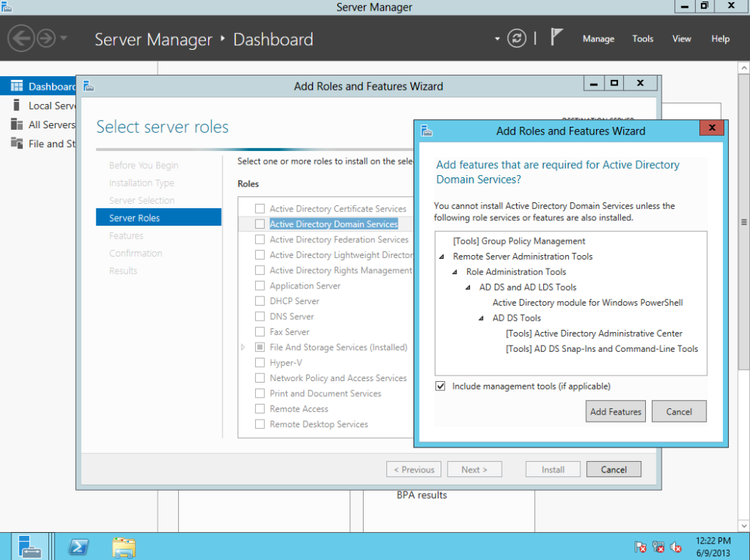The height and width of the screenshot is (560, 750).
Task: Click the Action Center flag tray icon
Action: pos(641,546)
